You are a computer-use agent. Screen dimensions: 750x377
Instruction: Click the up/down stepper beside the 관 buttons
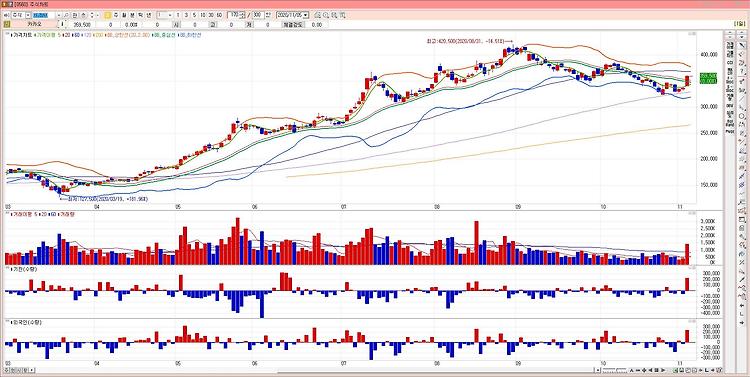[x=92, y=15]
